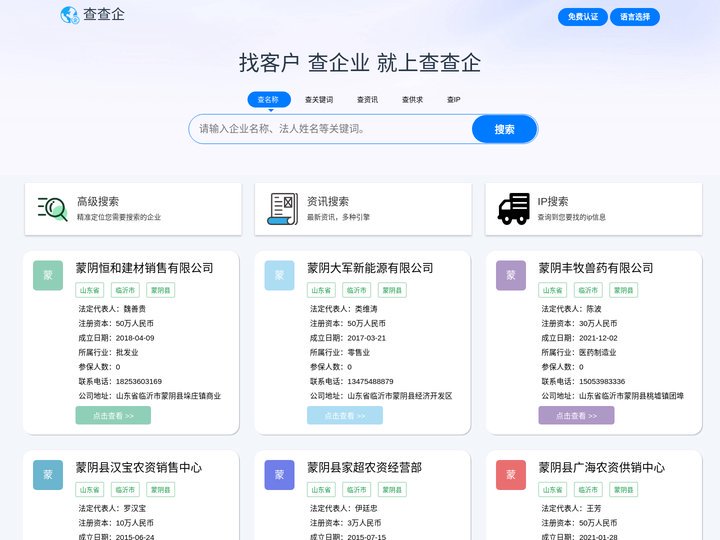720x540 pixels.
Task: Click avatar tile of 蒙阴县广海农资供销中心
Action: click(511, 475)
